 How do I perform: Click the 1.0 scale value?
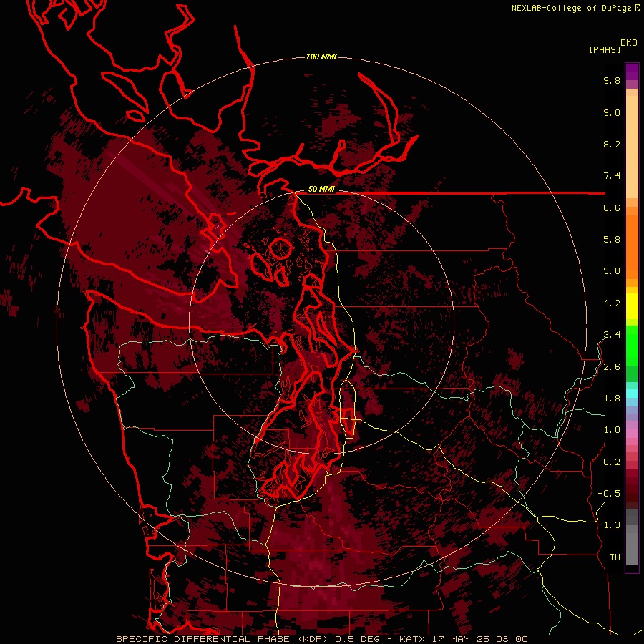612,430
